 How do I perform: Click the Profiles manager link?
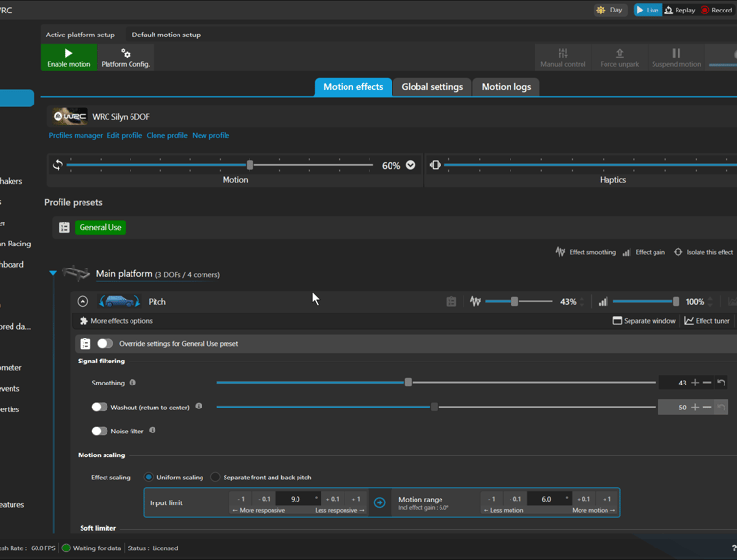click(76, 135)
